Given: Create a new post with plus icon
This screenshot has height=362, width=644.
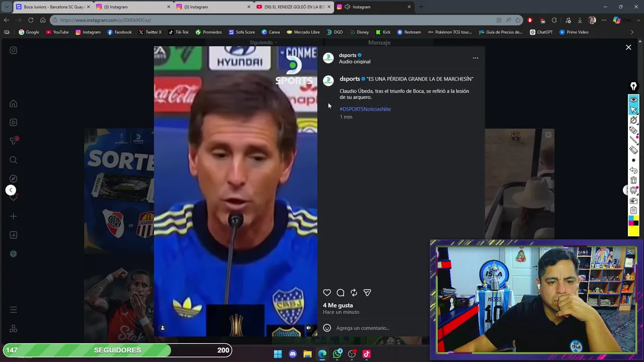Looking at the screenshot, I should (14, 216).
